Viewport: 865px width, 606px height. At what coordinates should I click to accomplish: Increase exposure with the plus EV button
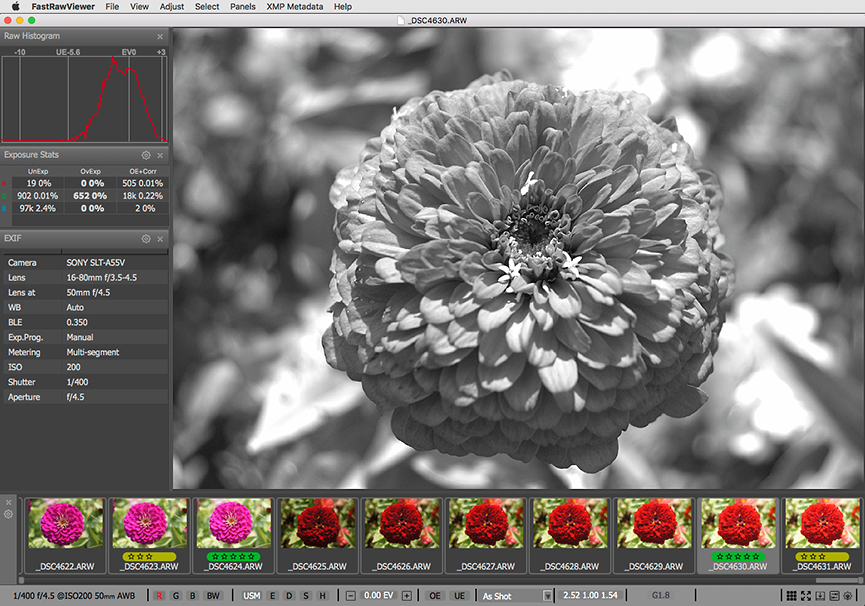(x=406, y=596)
